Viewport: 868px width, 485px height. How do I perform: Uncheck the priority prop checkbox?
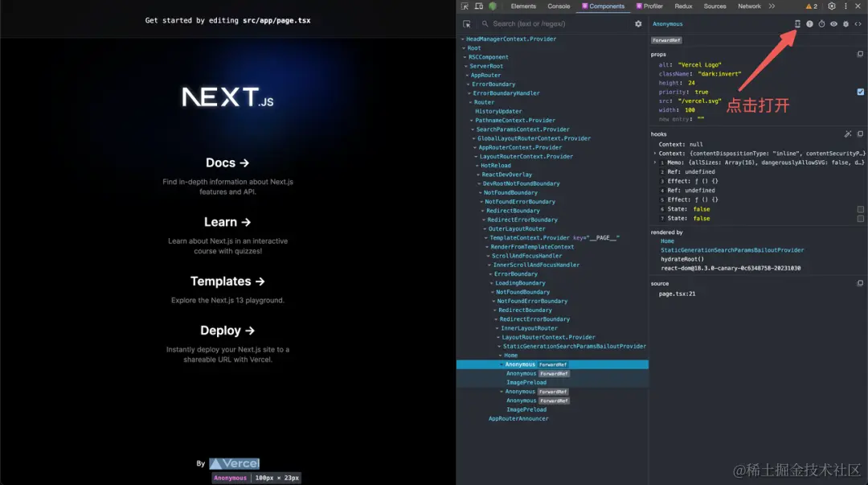pyautogui.click(x=860, y=92)
